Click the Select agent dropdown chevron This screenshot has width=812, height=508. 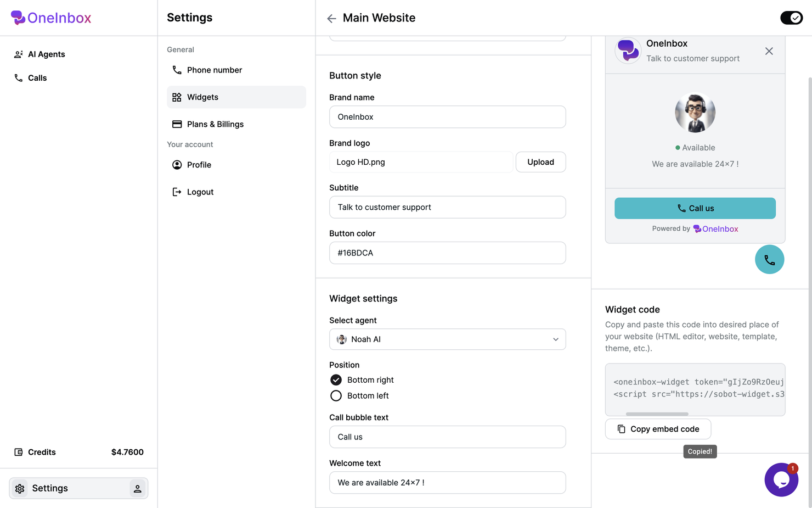point(556,339)
